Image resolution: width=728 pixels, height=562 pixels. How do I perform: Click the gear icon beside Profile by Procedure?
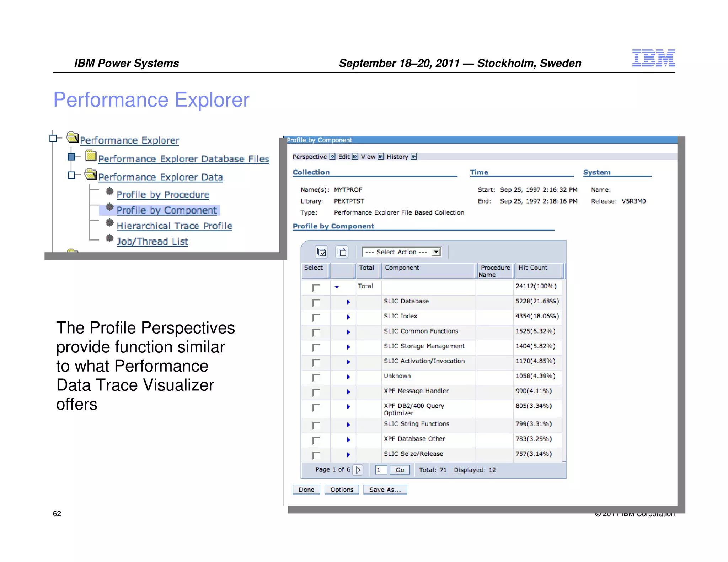(x=109, y=191)
